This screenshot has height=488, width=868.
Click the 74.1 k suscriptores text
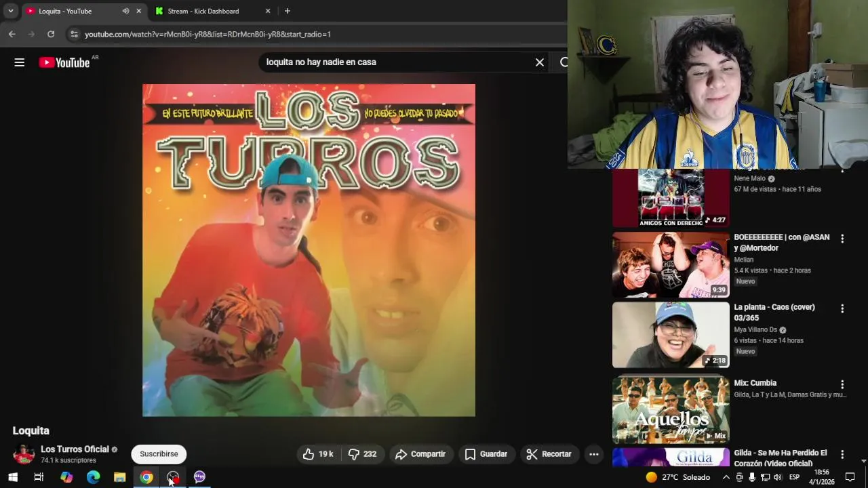68,460
